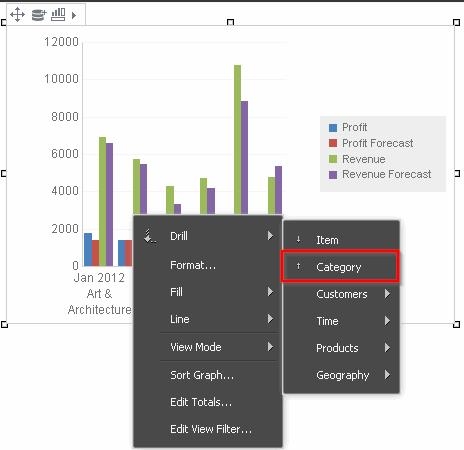
Task: Click the drill-down arrow beside Item
Action: point(299,239)
